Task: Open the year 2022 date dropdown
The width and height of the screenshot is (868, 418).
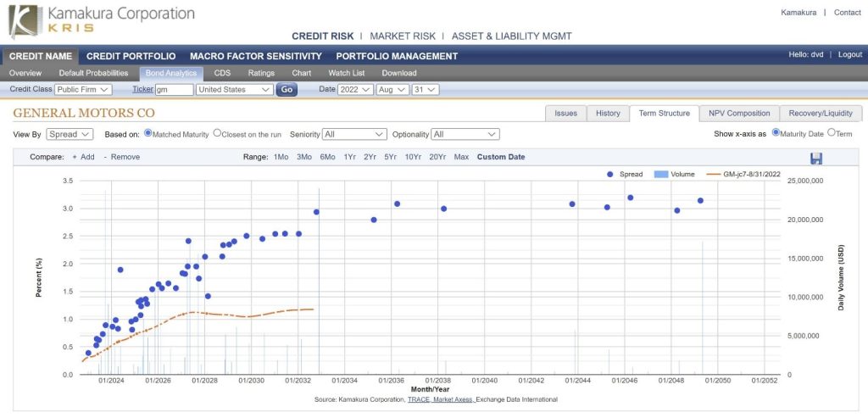Action: (x=355, y=89)
